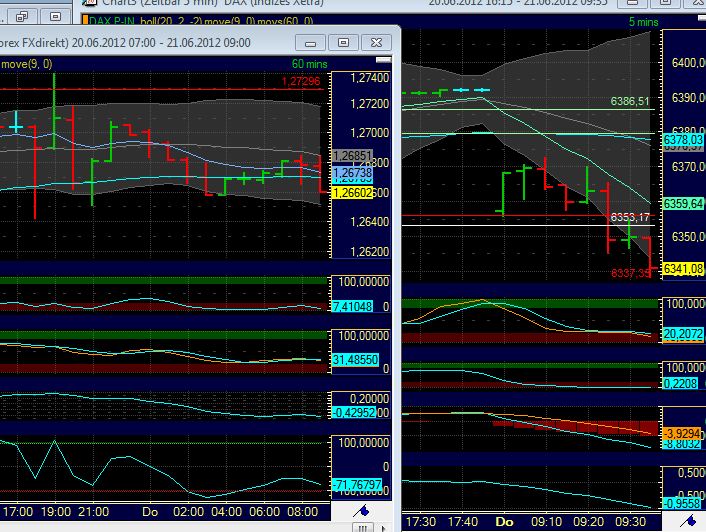Click the yellow 6341,08 DAX price tag
This screenshot has height=532, width=706.
(683, 269)
